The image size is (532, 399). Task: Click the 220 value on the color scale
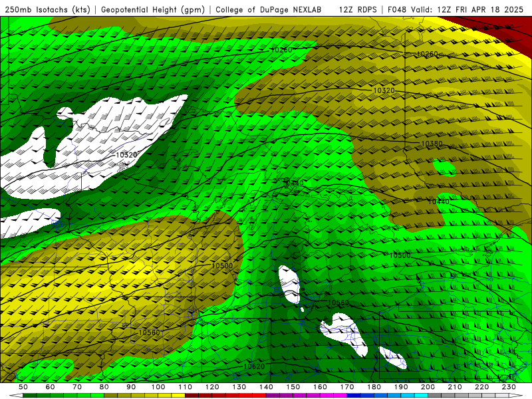pos(481,387)
